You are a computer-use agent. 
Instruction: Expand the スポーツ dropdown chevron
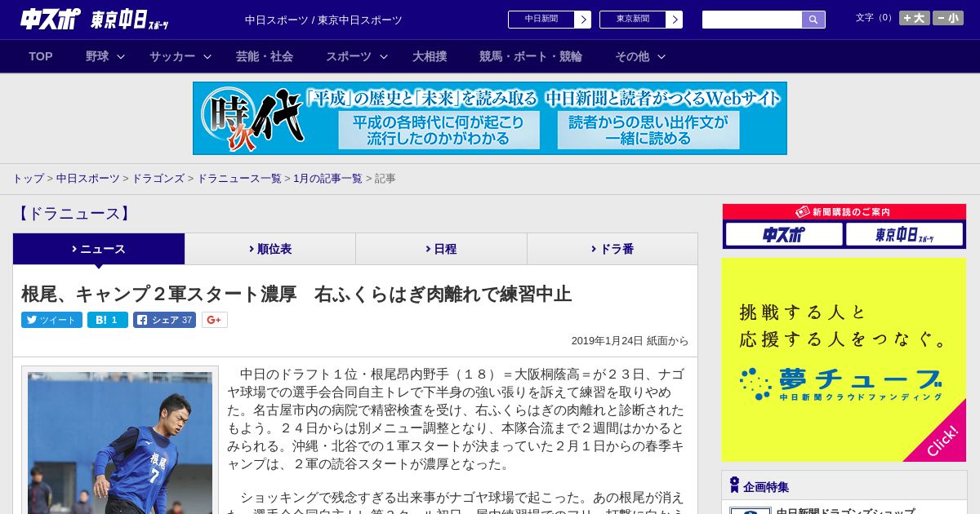point(384,56)
